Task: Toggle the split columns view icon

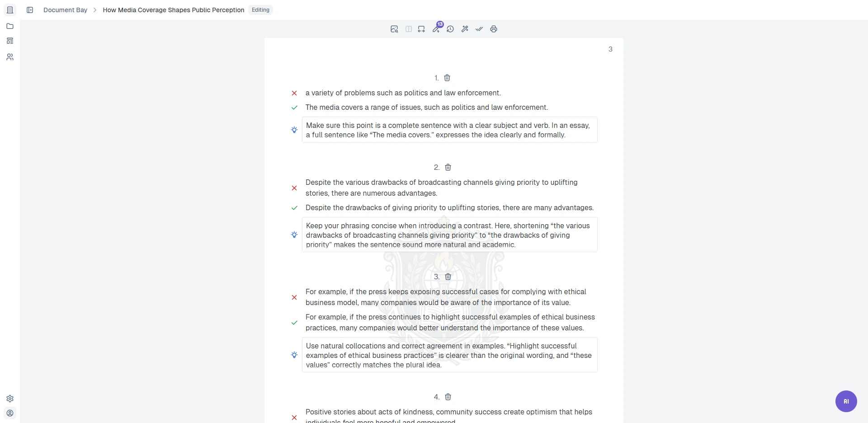Action: click(409, 29)
